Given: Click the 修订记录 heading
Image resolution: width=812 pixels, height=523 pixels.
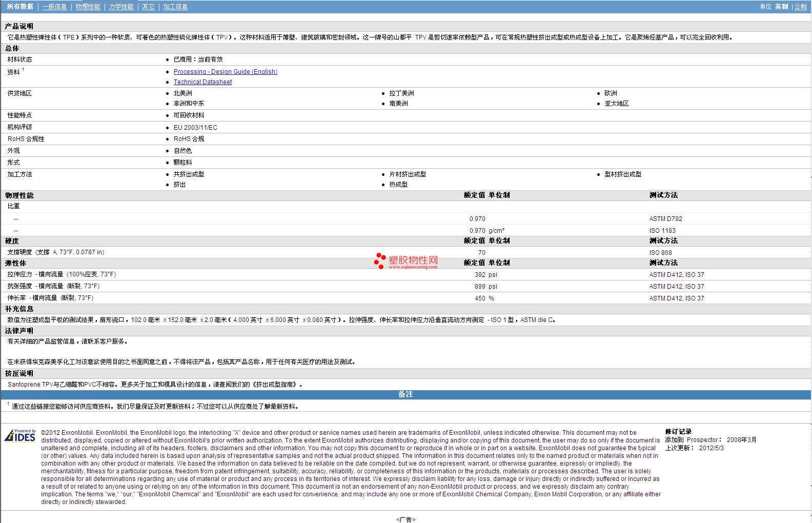Looking at the screenshot, I should pos(678,432).
